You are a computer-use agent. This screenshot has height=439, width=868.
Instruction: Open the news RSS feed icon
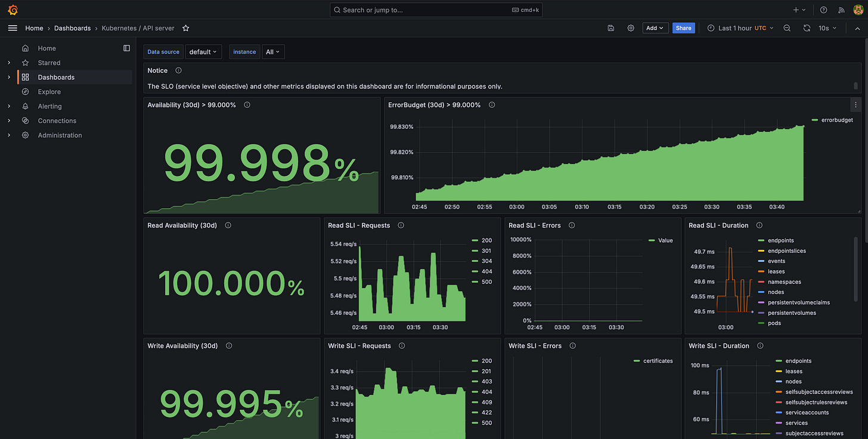tap(841, 10)
